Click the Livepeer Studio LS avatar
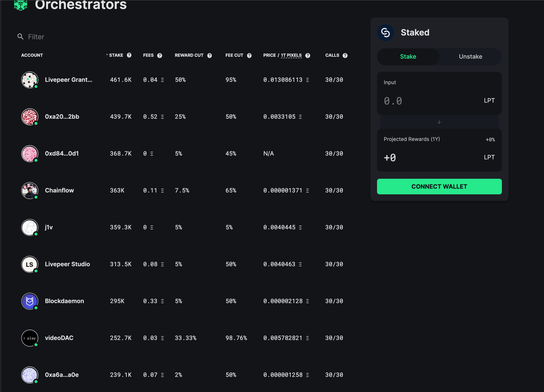Image resolution: width=544 pixels, height=392 pixels. pyautogui.click(x=30, y=265)
